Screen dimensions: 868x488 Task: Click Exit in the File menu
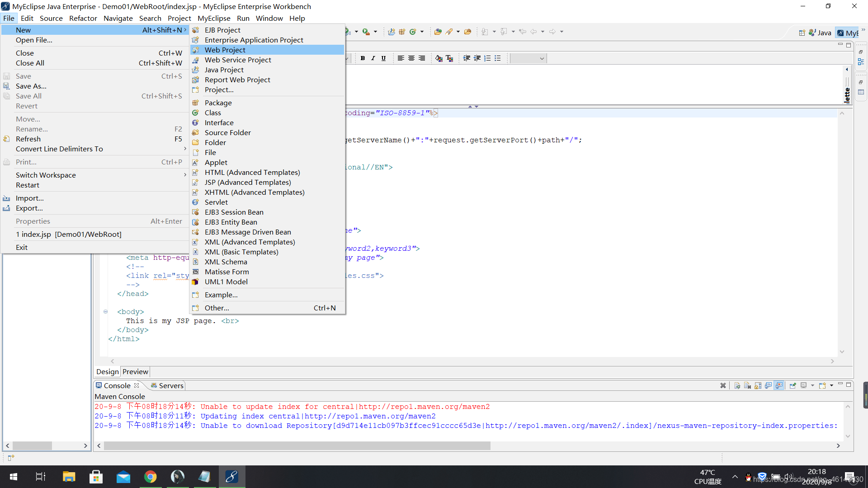[95, 247]
